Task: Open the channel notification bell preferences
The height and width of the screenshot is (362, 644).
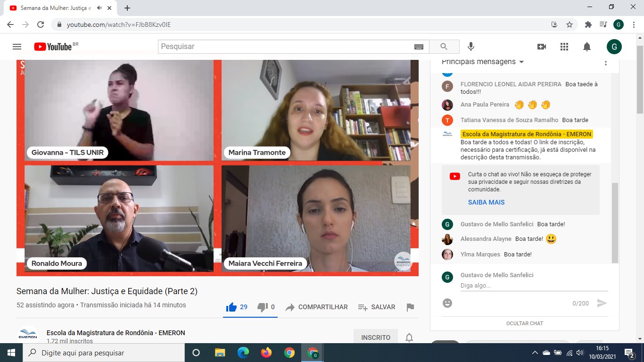Action: coord(409,337)
